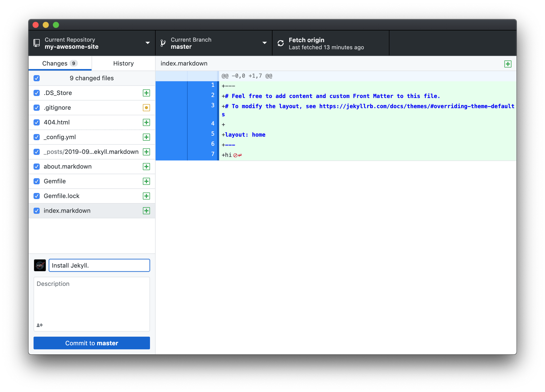Image resolution: width=545 pixels, height=392 pixels.
Task: Switch to the History tab
Action: [x=123, y=63]
